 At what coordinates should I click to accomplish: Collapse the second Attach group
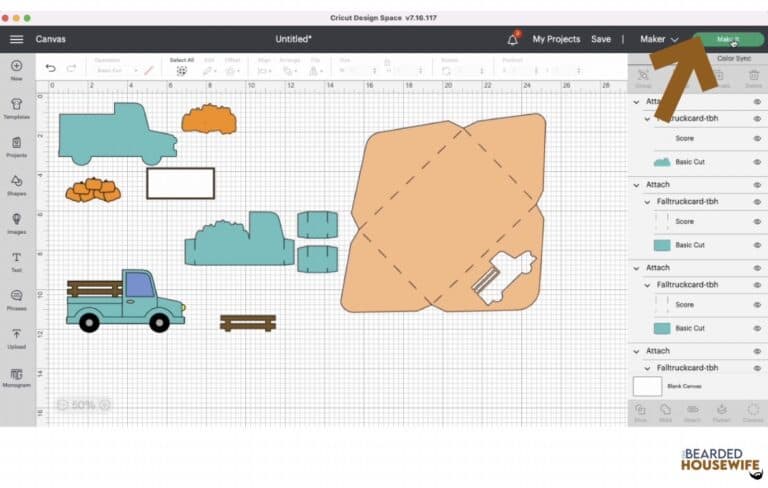(637, 185)
